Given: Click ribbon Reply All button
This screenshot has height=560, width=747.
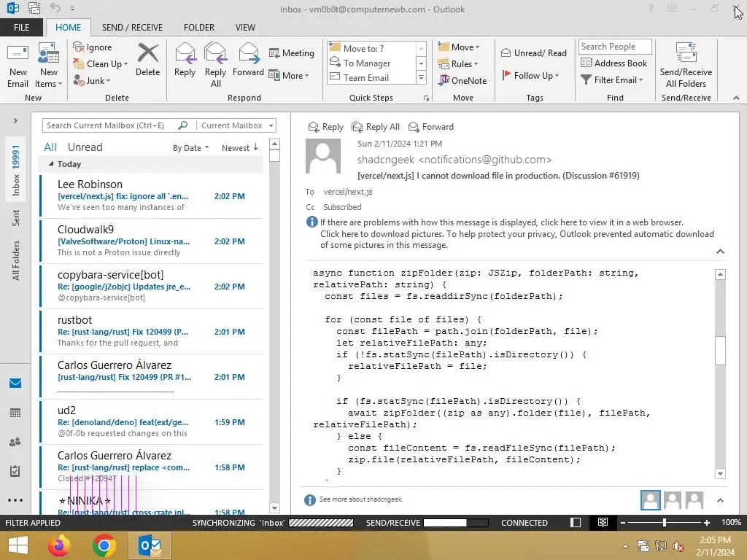Looking at the screenshot, I should 215,66.
